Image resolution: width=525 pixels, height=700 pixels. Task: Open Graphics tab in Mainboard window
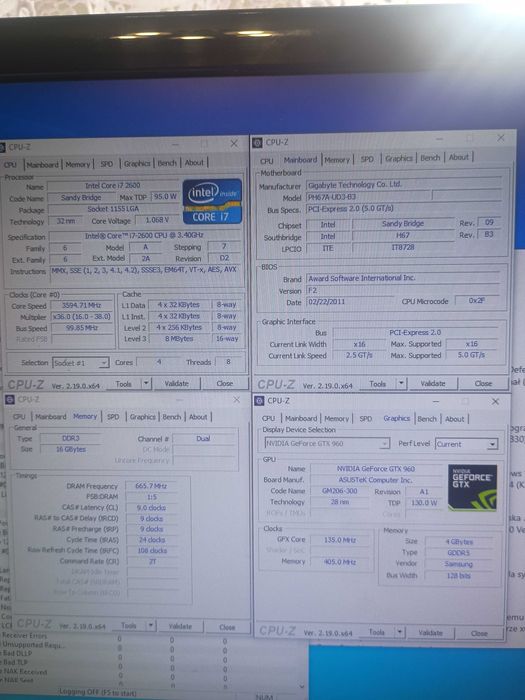[399, 158]
